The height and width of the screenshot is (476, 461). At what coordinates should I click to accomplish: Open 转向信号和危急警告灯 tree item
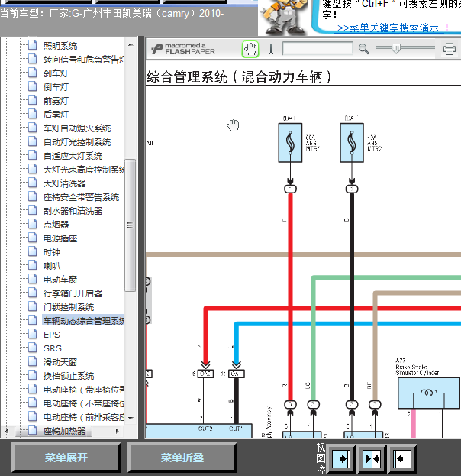pos(83,60)
